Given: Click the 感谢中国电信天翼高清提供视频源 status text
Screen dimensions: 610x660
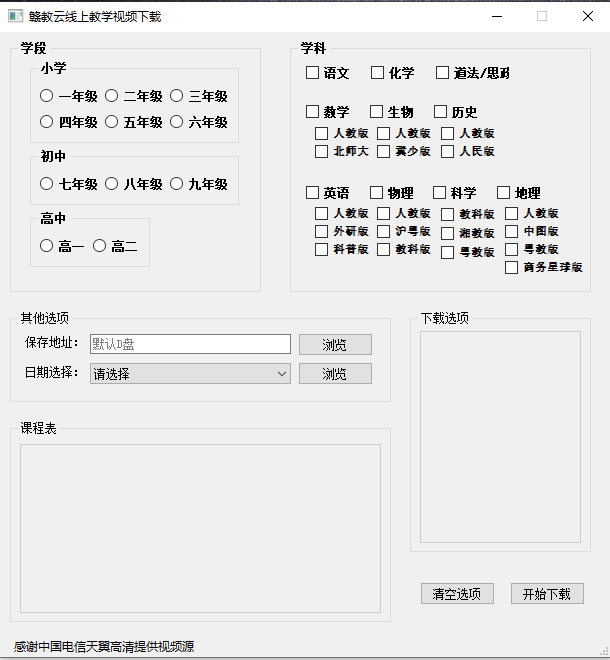Looking at the screenshot, I should (104, 646).
